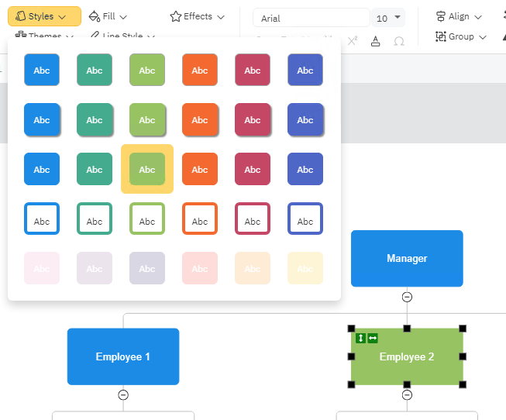Use the flat borderless indigo Abc style
The height and width of the screenshot is (420, 506).
(305, 169)
